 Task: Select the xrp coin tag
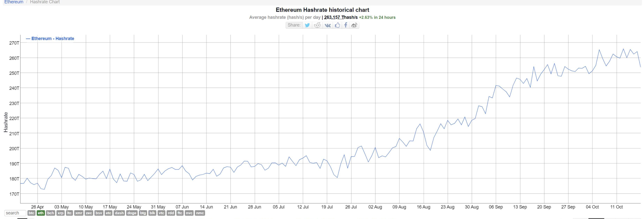tap(61, 213)
